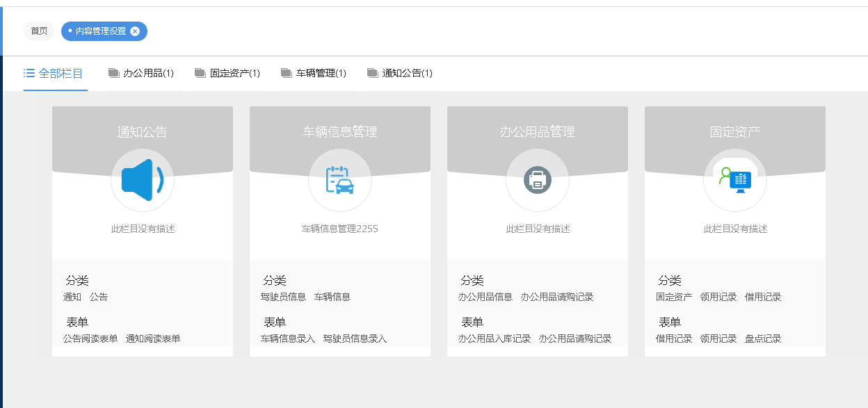Image resolution: width=868 pixels, height=408 pixels.
Task: Select 领用记录 under 分类
Action: click(x=718, y=297)
